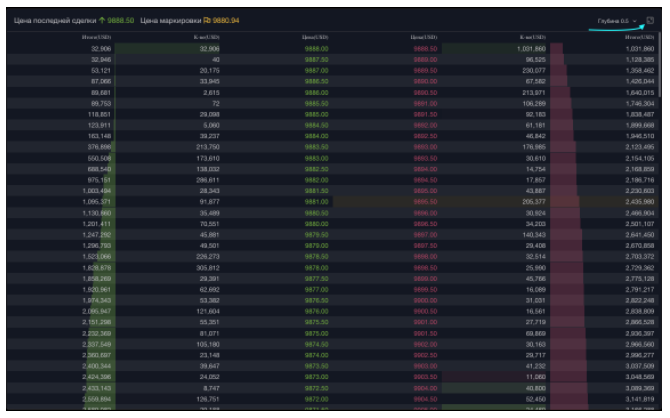Click the green Цена(USD) bid column header
Viewport: 670px width, 418px height.
point(315,37)
